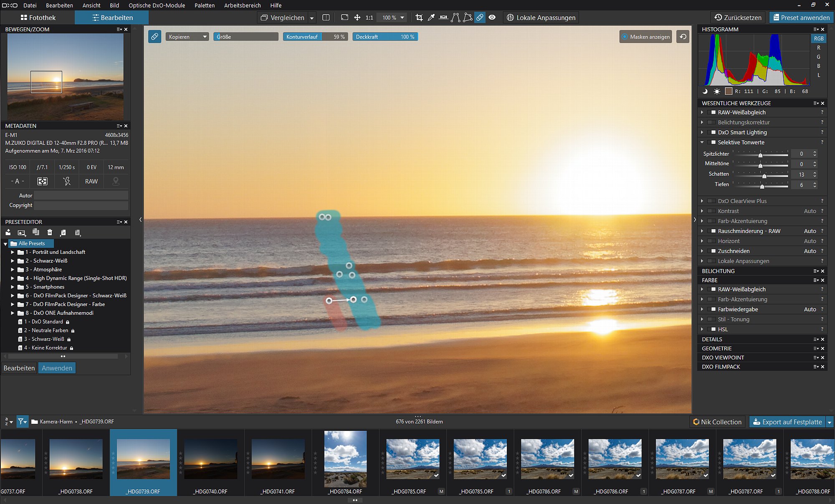This screenshot has width=835, height=504.
Task: Collapse the Selektive Tonwerte section
Action: (702, 142)
